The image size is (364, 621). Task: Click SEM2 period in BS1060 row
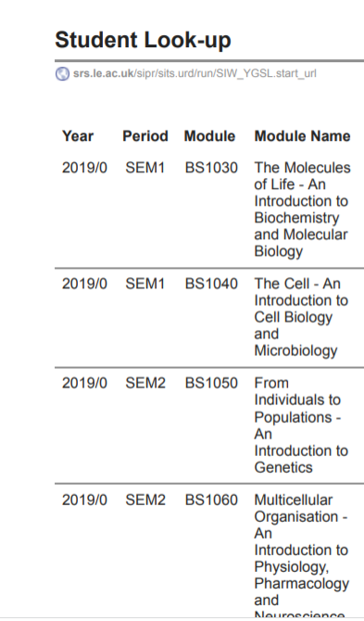(145, 500)
